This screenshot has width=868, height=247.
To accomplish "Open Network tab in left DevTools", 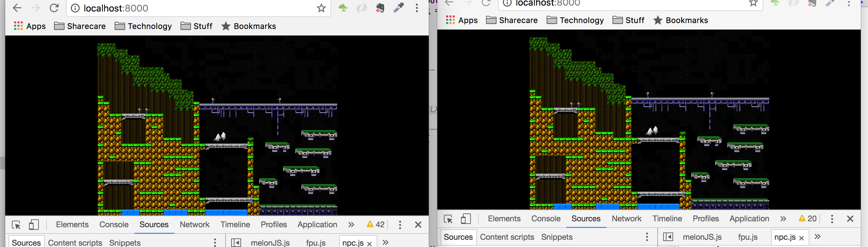I will click(x=194, y=225).
